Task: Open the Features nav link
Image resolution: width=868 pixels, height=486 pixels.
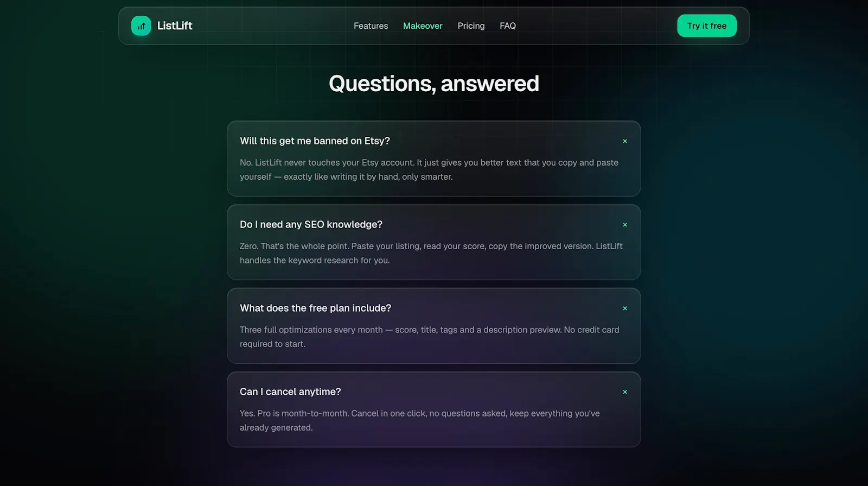Action: (x=371, y=26)
